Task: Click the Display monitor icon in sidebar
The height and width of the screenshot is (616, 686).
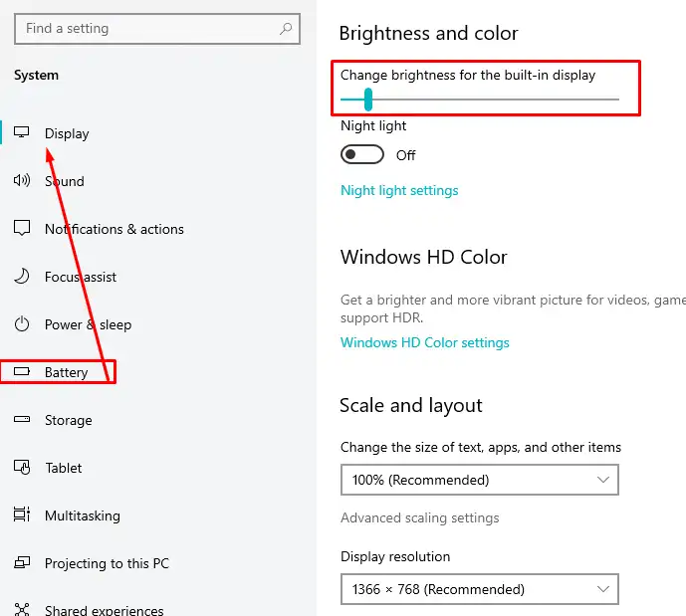Action: pyautogui.click(x=23, y=133)
